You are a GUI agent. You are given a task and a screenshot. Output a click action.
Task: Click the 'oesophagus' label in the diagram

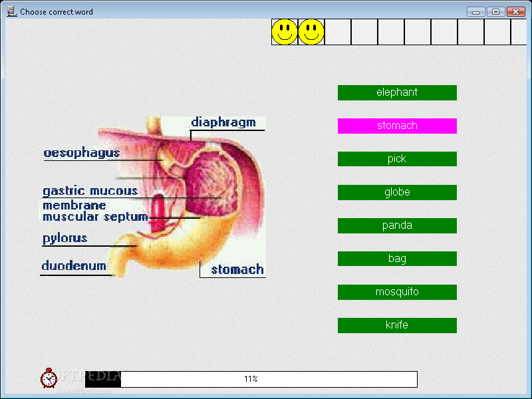(x=81, y=153)
